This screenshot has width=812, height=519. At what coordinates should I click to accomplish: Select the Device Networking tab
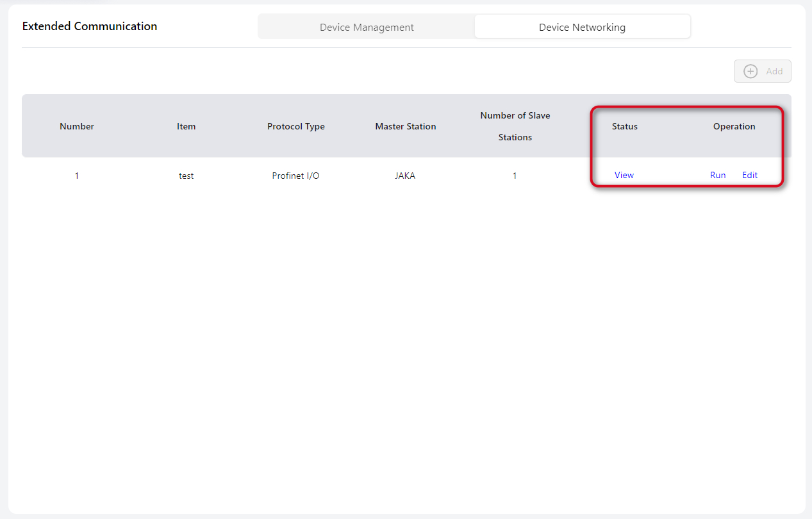(582, 27)
